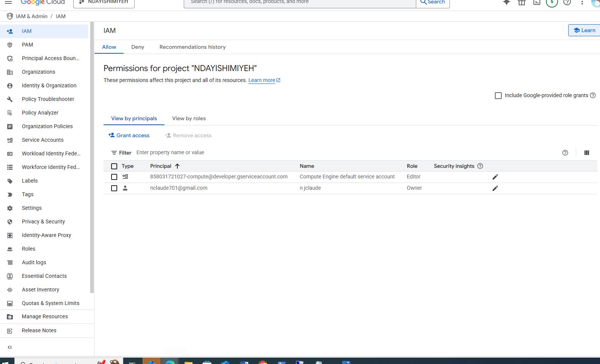Click the Asset Inventory diamond icon

pyautogui.click(x=10, y=290)
